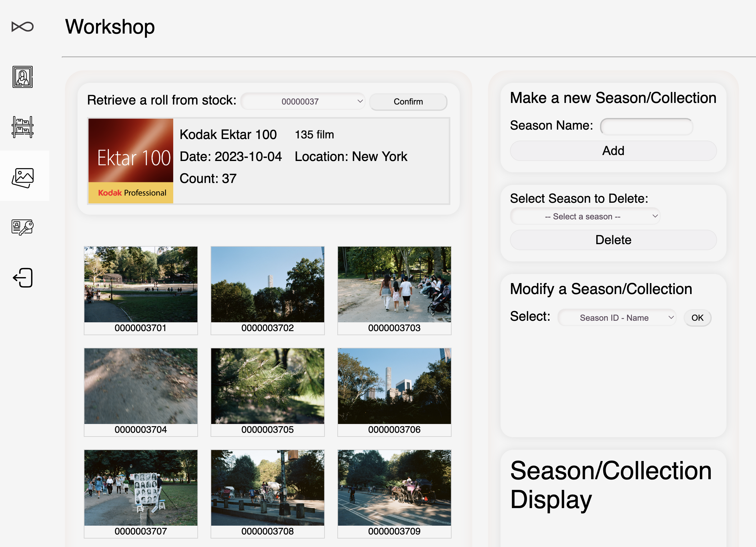Click the Location: New York text
The width and height of the screenshot is (756, 547).
[351, 157]
